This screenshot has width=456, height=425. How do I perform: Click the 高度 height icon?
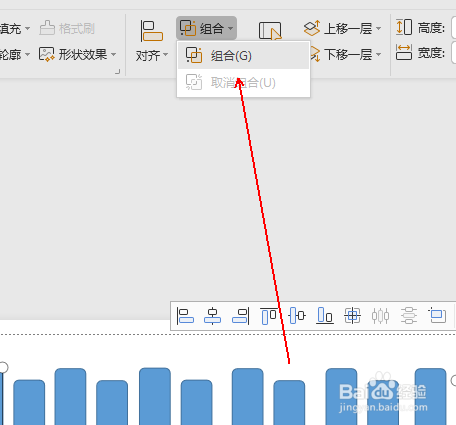tap(404, 27)
